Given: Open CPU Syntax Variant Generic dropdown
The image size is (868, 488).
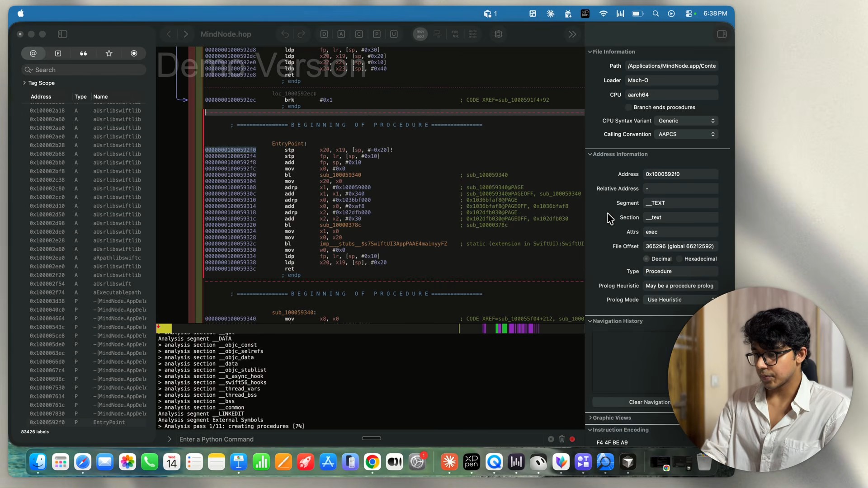Looking at the screenshot, I should 686,121.
